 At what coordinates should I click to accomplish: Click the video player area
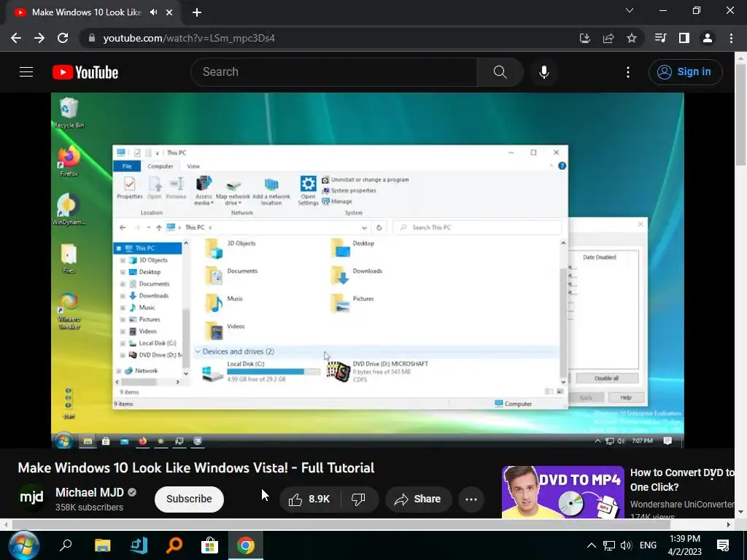click(368, 270)
